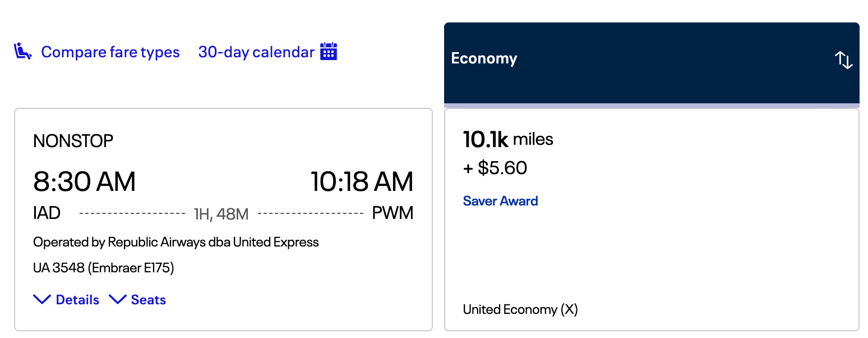Click the PWM destination airport code
The image size is (868, 338).
coord(393,213)
